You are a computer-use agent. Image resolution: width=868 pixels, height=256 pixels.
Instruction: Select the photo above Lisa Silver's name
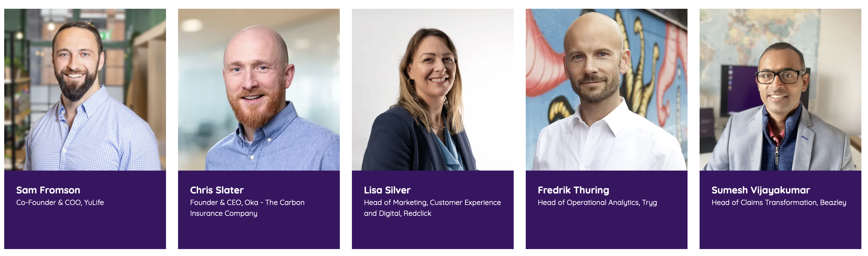click(433, 90)
